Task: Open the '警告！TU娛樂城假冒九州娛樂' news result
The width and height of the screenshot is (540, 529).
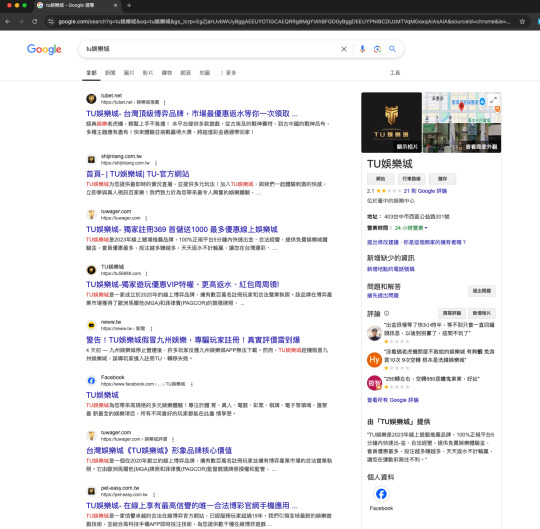Action: pyautogui.click(x=193, y=340)
